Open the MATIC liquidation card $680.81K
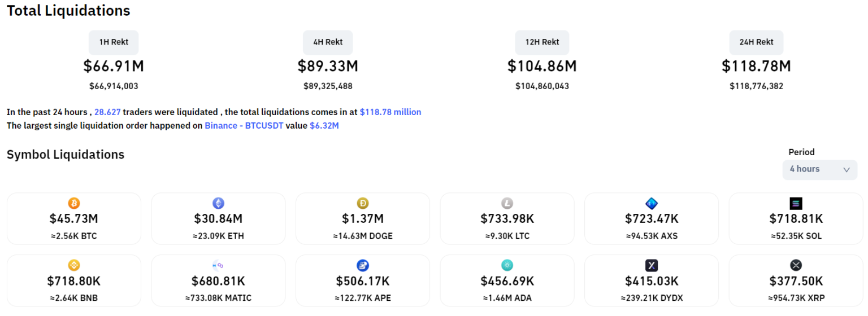868x316 pixels. (x=218, y=281)
